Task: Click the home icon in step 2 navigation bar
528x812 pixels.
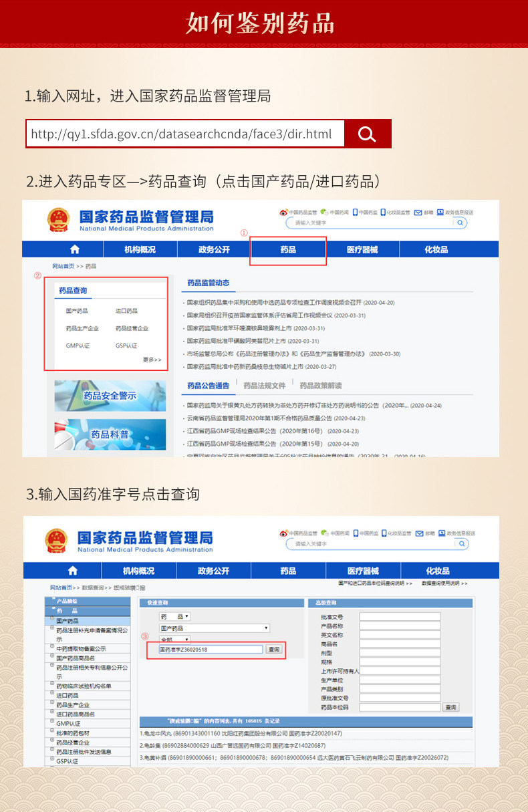Action: [x=74, y=250]
